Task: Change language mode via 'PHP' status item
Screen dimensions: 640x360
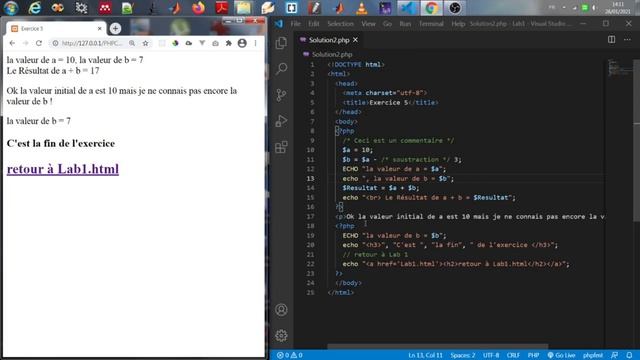Action: tap(533, 355)
